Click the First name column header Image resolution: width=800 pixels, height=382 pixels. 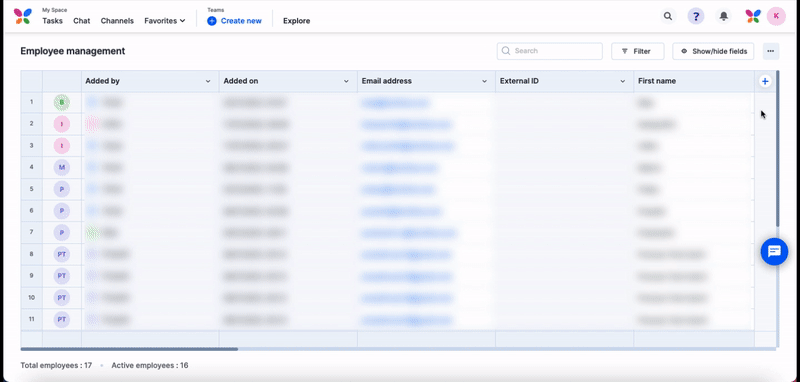[694, 81]
